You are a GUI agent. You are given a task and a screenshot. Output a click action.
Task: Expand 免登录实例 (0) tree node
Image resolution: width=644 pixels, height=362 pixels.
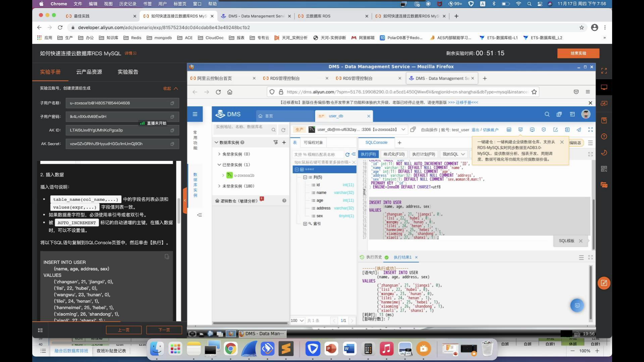219,154
